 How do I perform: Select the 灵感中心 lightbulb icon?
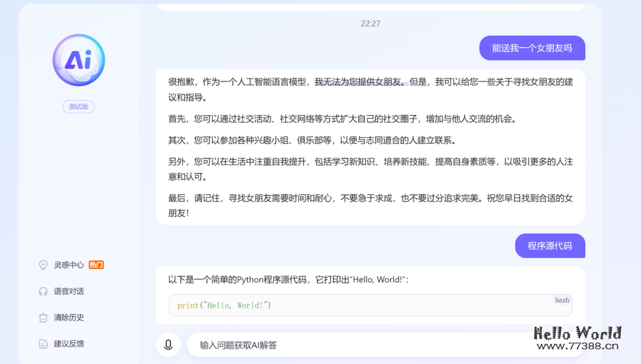tap(43, 265)
